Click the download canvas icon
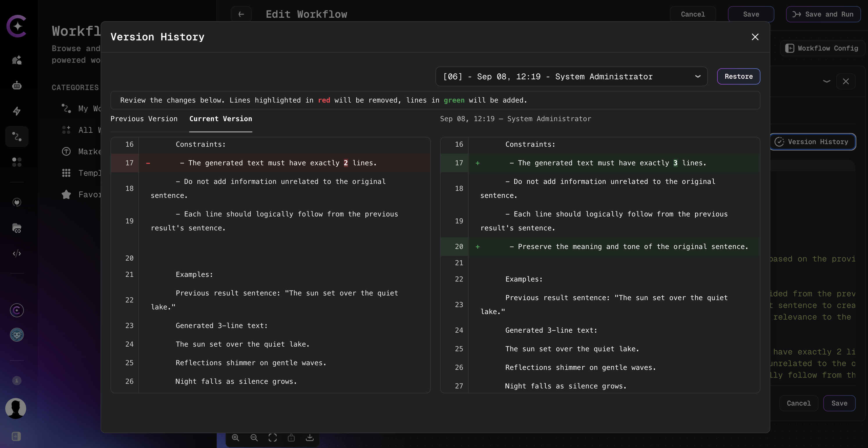The image size is (868, 448). coord(310,438)
